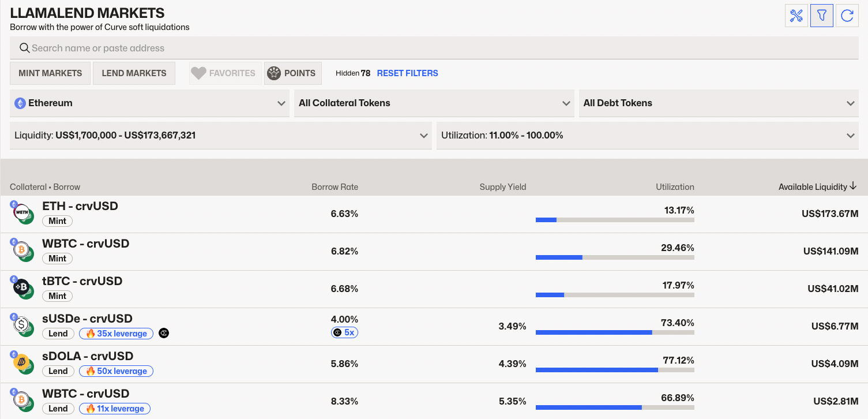This screenshot has height=419, width=868.
Task: Click the US$4.09M liquidity value
Action: point(835,364)
